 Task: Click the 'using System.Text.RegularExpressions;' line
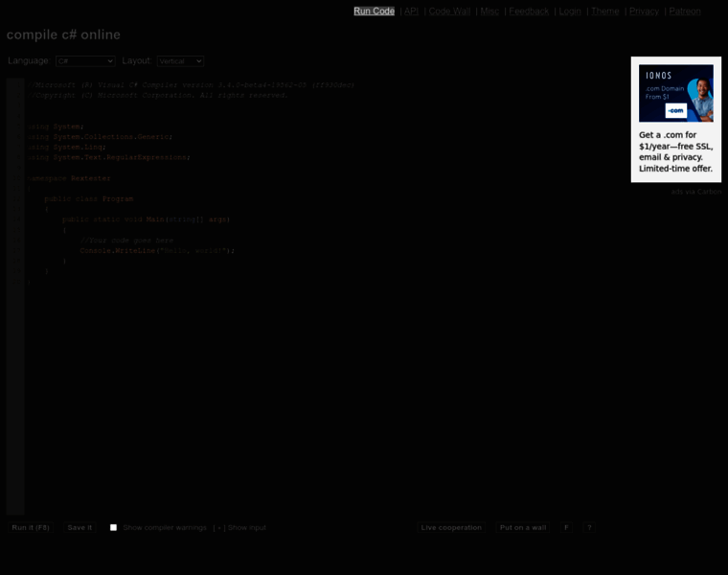click(108, 157)
